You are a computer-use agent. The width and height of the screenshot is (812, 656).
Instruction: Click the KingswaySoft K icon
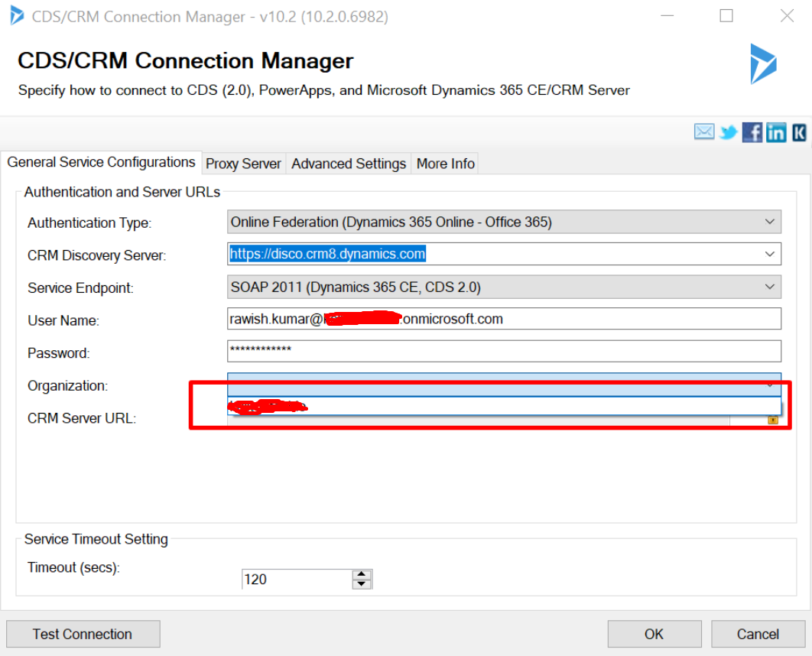tap(799, 132)
